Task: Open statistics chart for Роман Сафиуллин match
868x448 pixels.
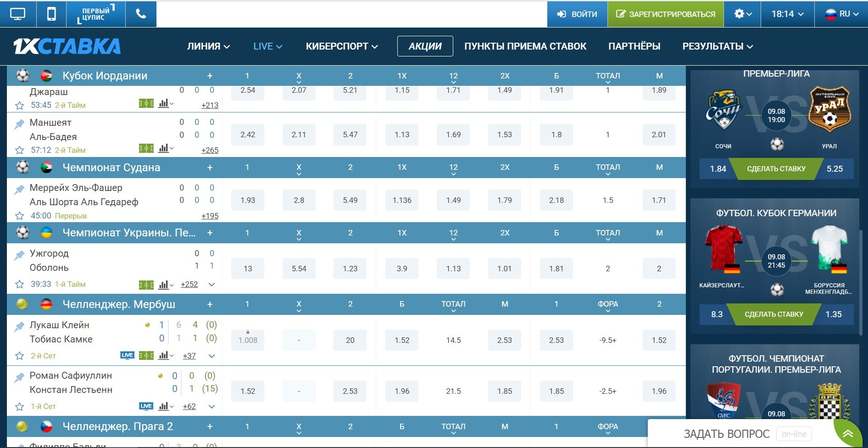Action: click(x=166, y=406)
